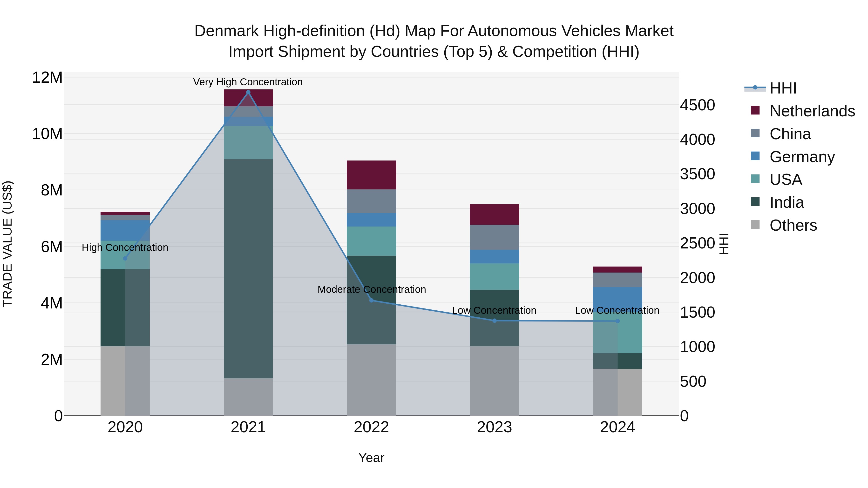
Task: Toggle the Others legend label
Action: [793, 225]
